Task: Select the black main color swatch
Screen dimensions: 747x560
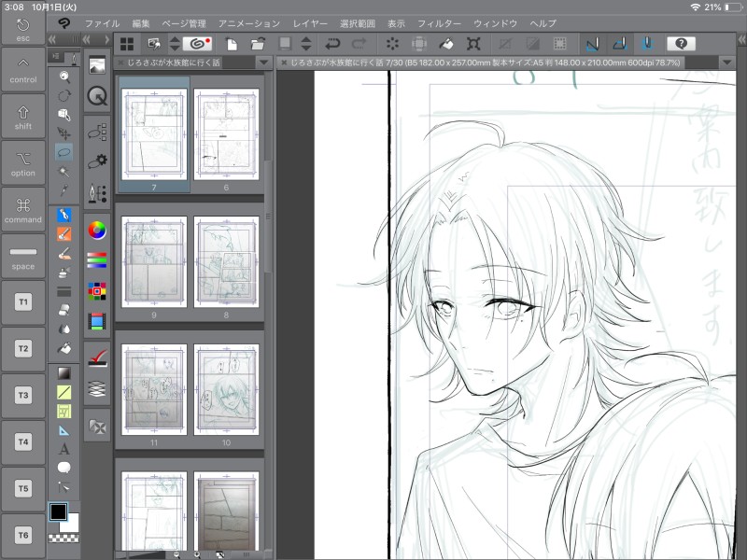Action: pos(58,511)
